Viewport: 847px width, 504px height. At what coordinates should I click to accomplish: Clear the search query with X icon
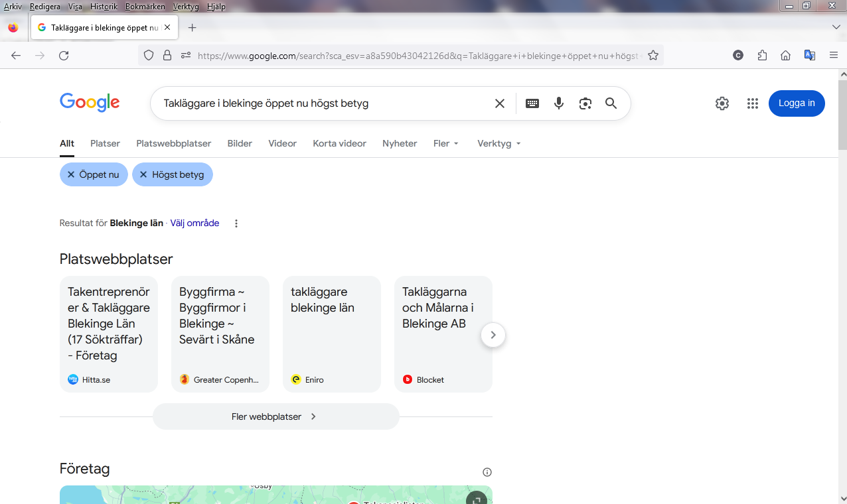[500, 103]
